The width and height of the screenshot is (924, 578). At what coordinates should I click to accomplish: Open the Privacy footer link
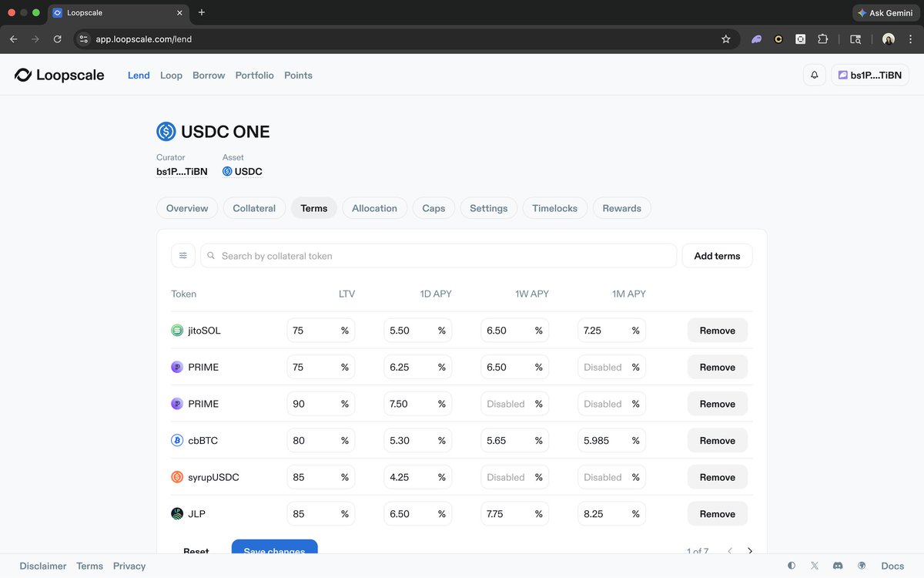click(129, 566)
